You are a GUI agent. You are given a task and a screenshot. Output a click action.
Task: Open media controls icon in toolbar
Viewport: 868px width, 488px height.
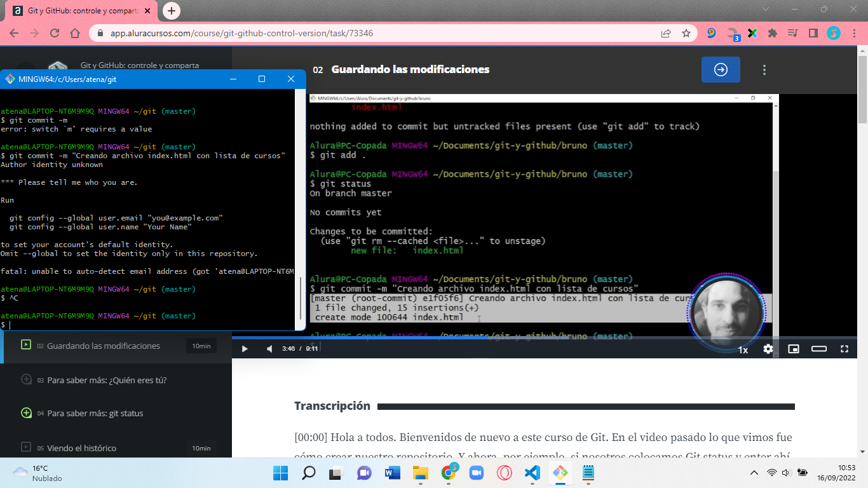point(792,33)
